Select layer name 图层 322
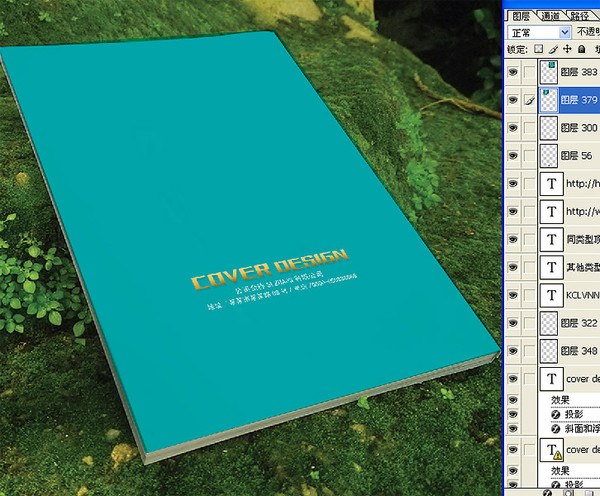 tap(579, 323)
